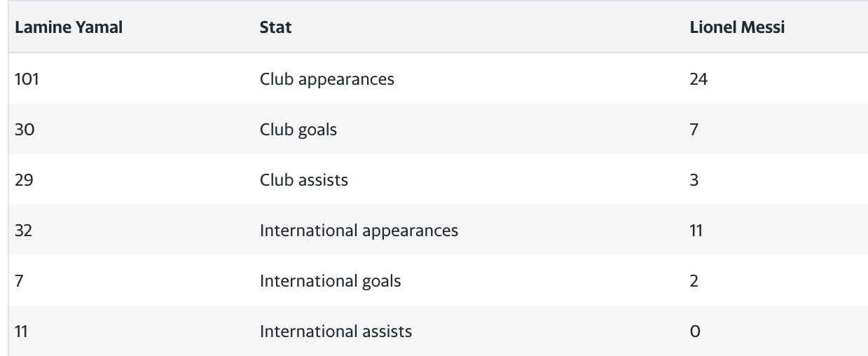
Task: Click Yamal's 29 club assists value
Action: [25, 180]
